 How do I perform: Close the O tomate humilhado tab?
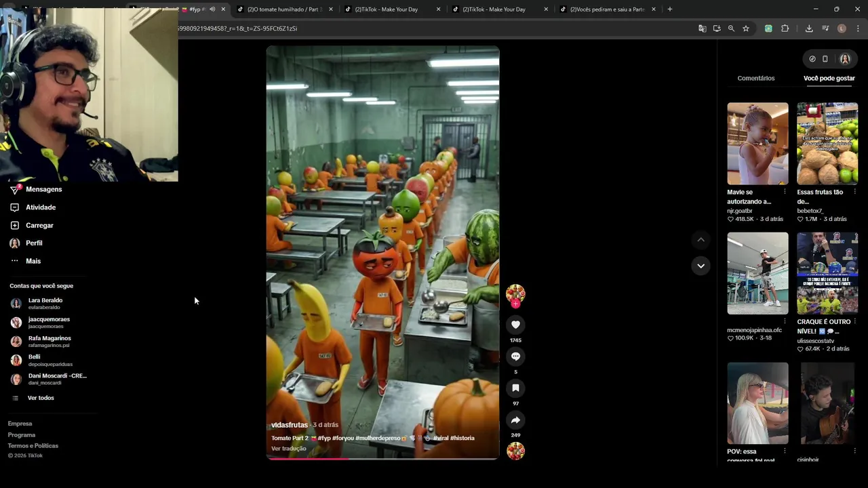[x=330, y=9]
